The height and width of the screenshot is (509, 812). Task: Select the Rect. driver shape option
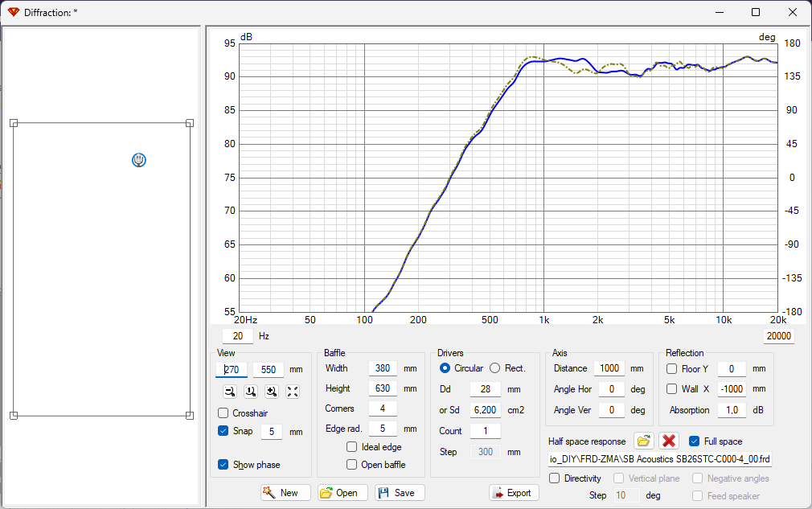(x=495, y=368)
